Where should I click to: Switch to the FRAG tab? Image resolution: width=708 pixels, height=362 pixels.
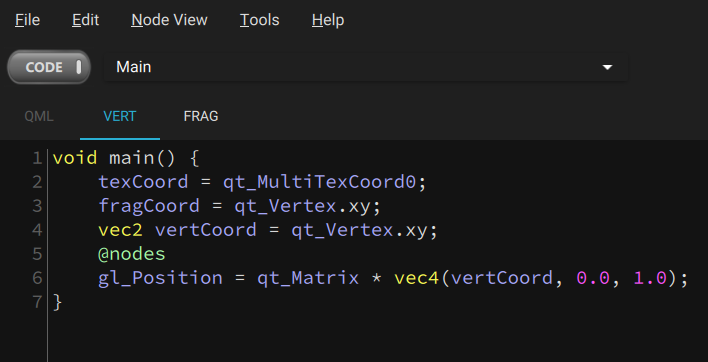(x=201, y=116)
